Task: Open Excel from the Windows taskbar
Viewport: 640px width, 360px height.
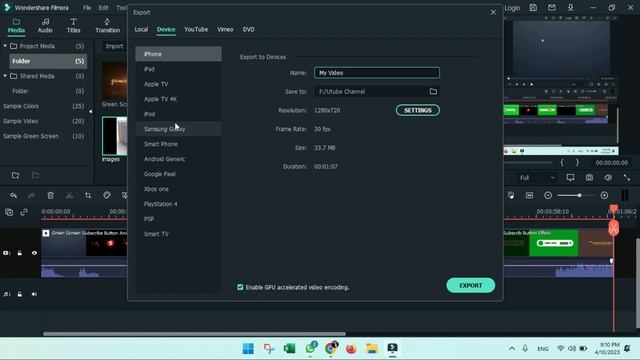Action: (289, 348)
